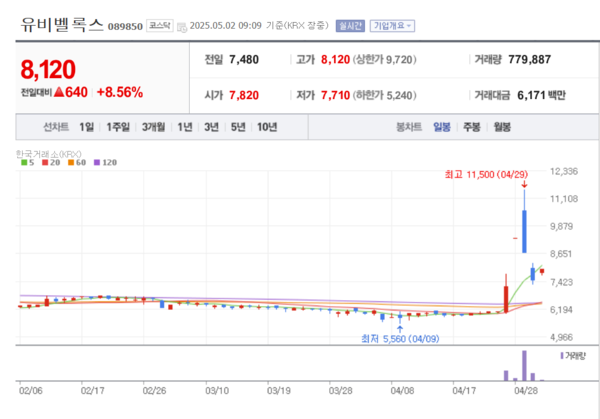Click the 시가 value 7,820
The image size is (600, 419).
[244, 95]
